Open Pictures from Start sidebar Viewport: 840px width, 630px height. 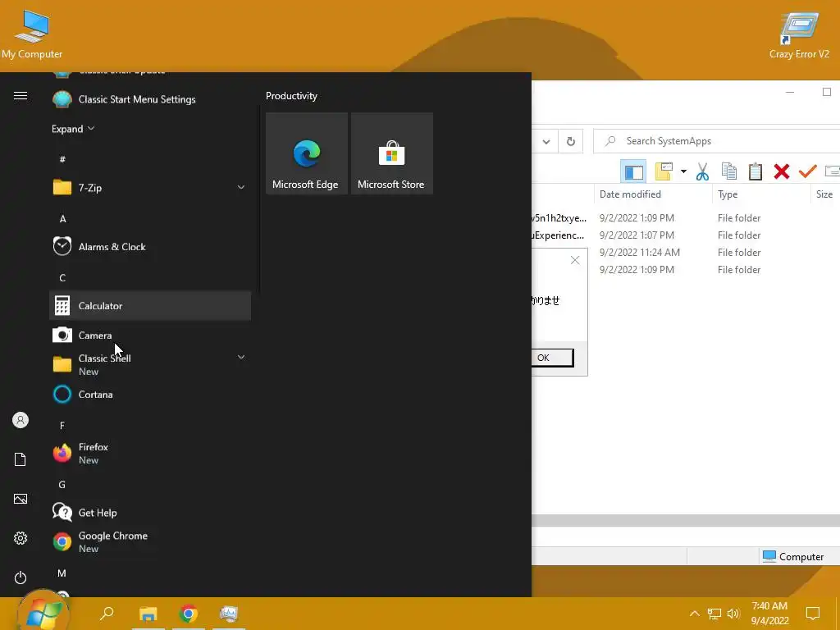pyautogui.click(x=21, y=499)
